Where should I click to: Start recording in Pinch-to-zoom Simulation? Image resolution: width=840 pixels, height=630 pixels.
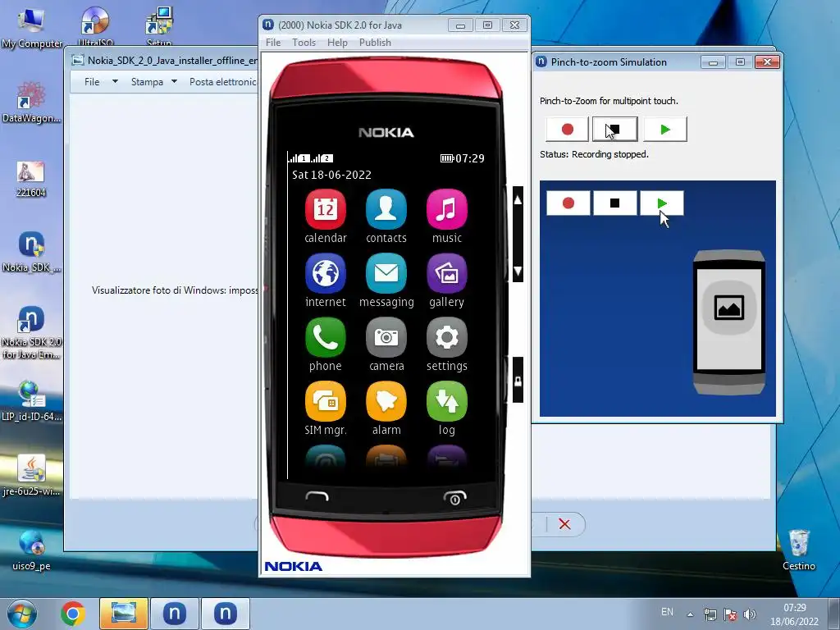coord(568,129)
